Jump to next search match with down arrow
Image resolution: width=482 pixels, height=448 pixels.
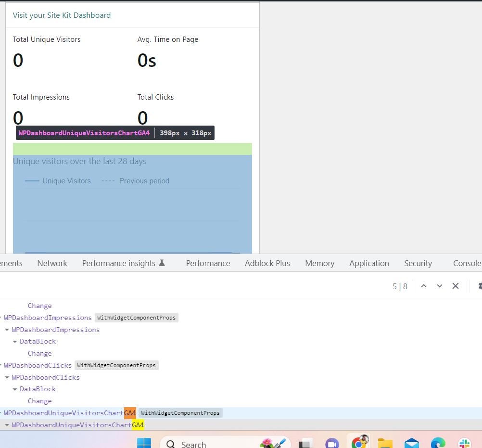[439, 286]
